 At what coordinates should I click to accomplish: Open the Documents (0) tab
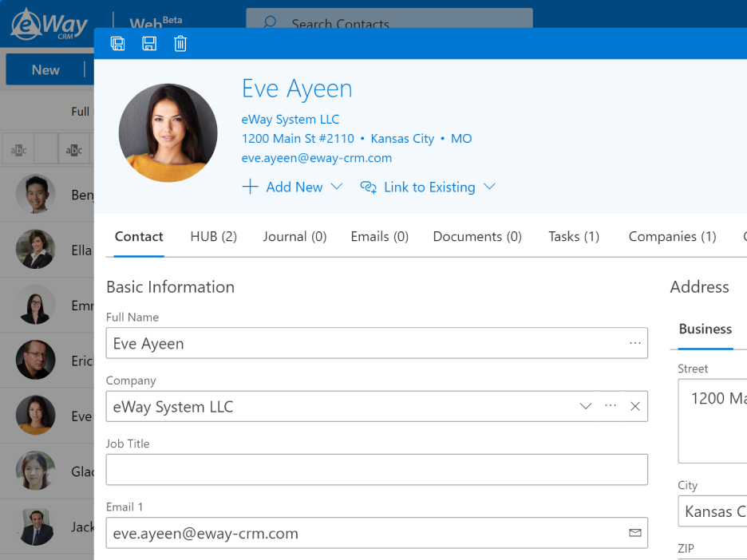tap(477, 237)
